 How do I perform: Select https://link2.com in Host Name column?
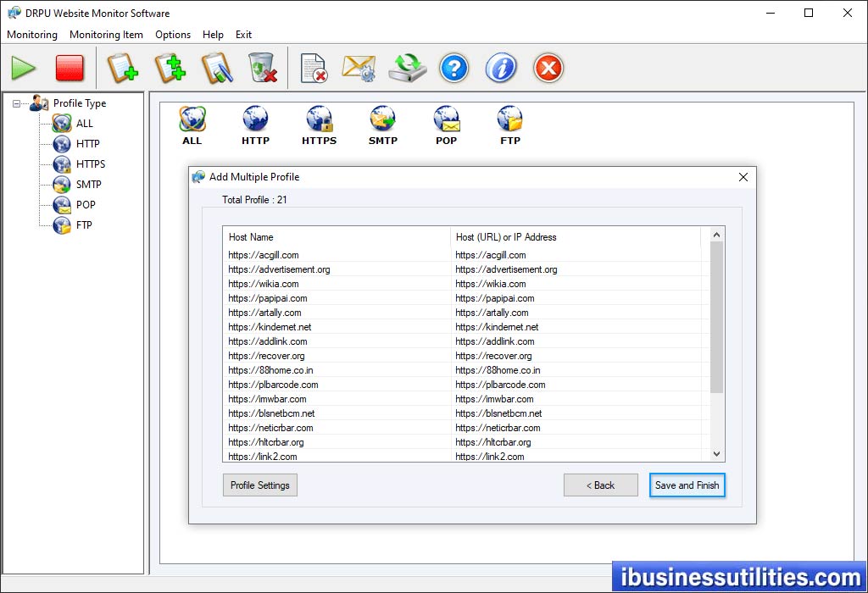coord(263,457)
